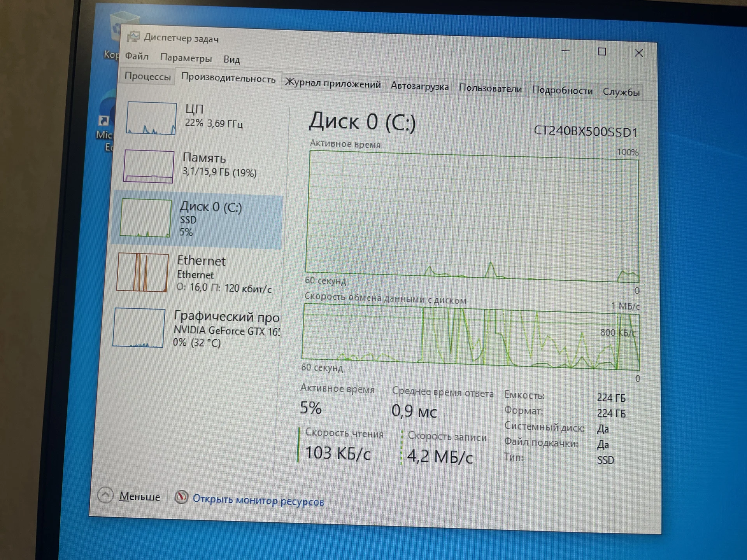The height and width of the screenshot is (560, 747).
Task: Click Скорость чтения label
Action: click(x=344, y=433)
